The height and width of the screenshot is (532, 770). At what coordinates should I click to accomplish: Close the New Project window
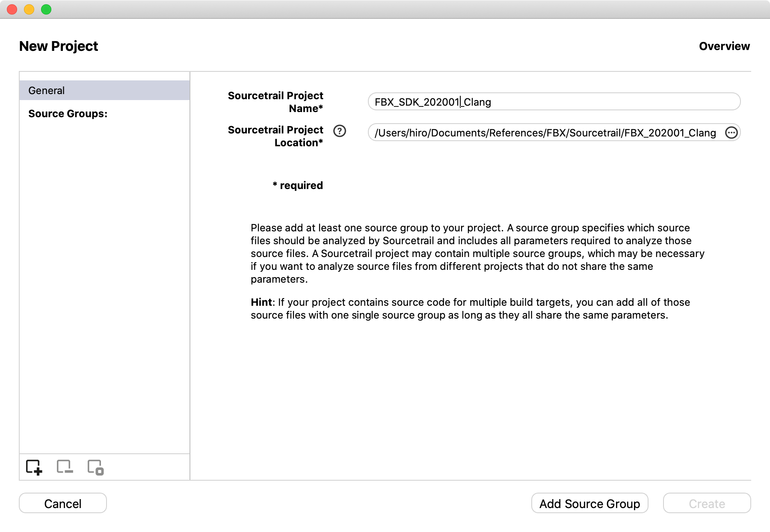click(12, 9)
